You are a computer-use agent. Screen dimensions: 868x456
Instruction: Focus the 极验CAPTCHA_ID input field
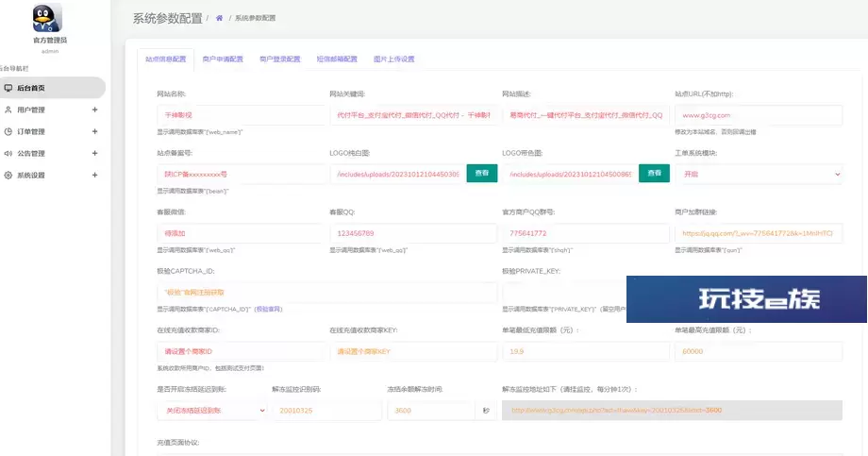[x=327, y=292]
